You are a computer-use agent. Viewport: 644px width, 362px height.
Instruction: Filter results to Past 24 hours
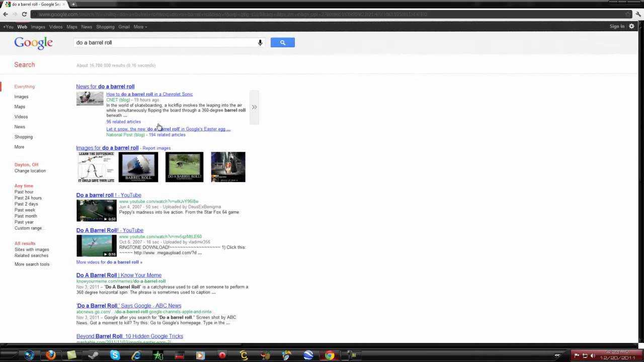[x=28, y=198]
